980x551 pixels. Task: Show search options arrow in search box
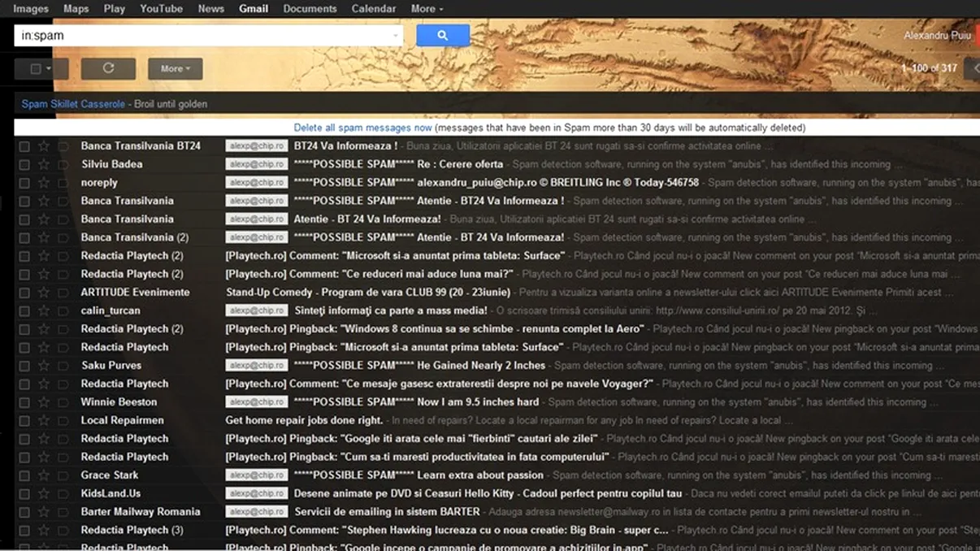(x=396, y=36)
